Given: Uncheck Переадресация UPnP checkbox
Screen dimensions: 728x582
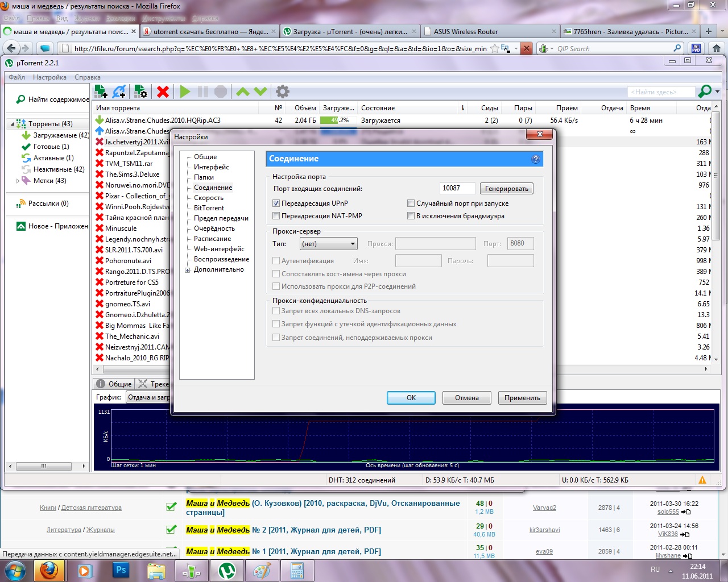Looking at the screenshot, I should tap(276, 203).
